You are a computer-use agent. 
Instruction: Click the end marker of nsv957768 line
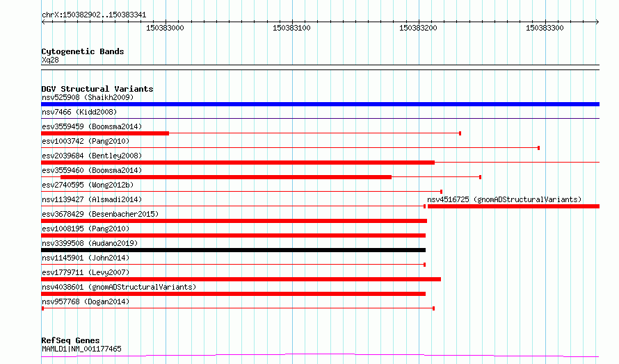coord(434,308)
